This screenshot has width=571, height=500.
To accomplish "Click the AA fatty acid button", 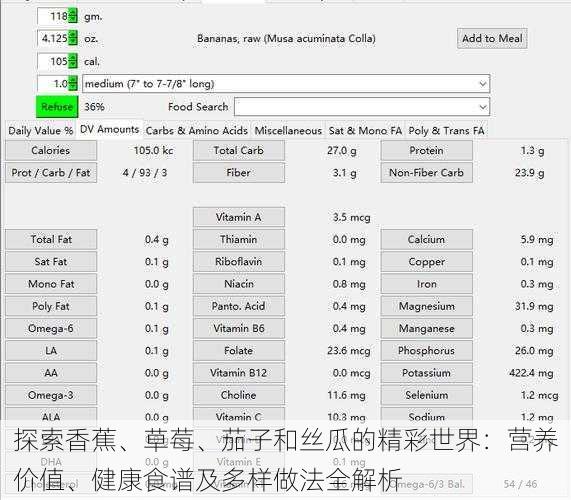I will [51, 373].
